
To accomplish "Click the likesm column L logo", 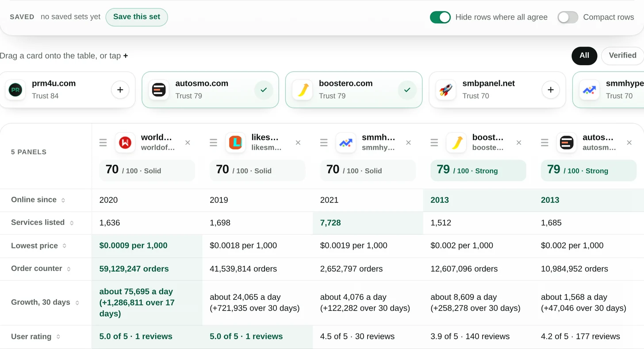I will pos(235,143).
